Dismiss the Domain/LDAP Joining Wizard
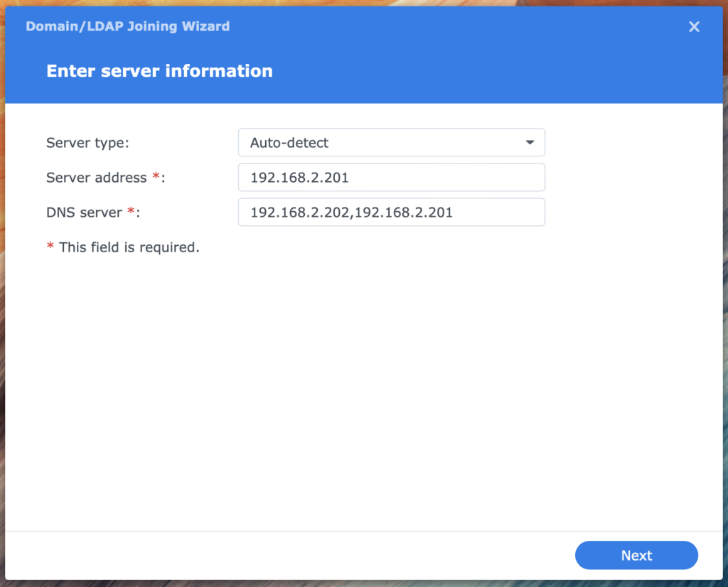Screen dimensions: 728x587 point(693,26)
